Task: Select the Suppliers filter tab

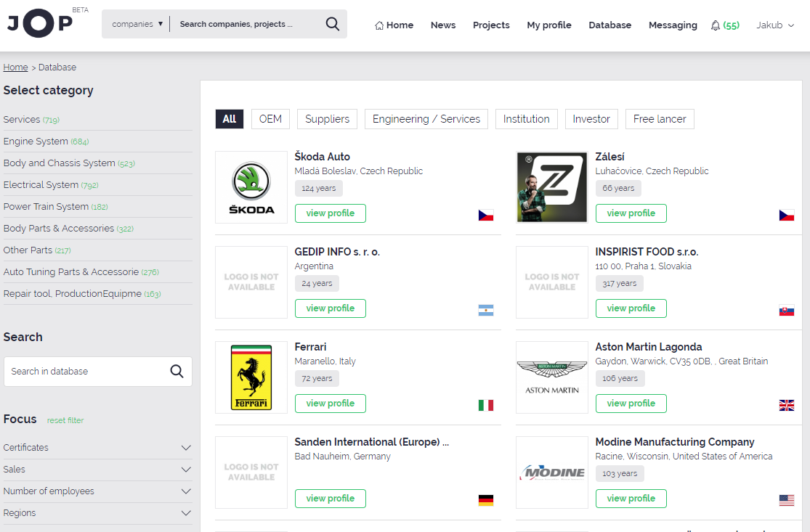Action: click(327, 119)
